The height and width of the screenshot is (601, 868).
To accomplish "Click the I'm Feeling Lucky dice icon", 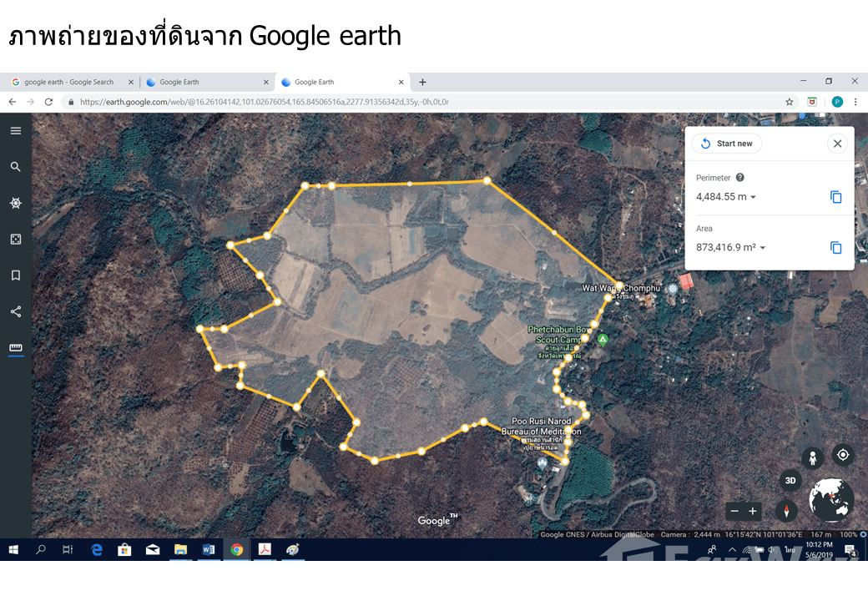I will (15, 240).
